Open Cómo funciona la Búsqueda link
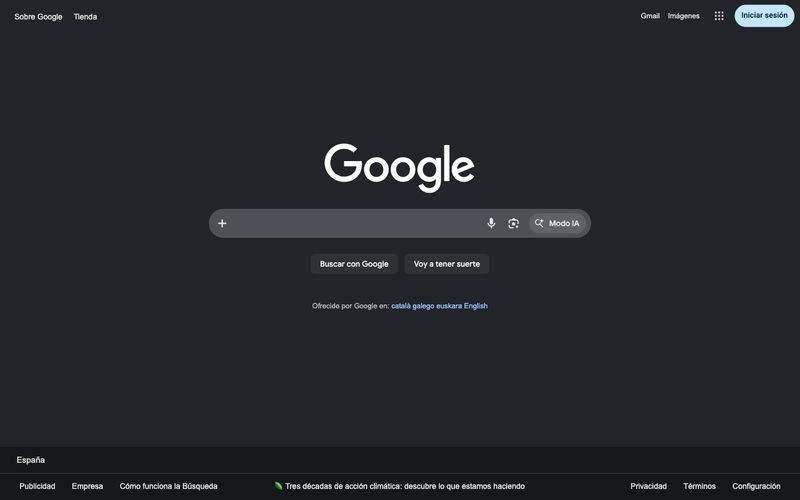The height and width of the screenshot is (500, 800). click(168, 486)
